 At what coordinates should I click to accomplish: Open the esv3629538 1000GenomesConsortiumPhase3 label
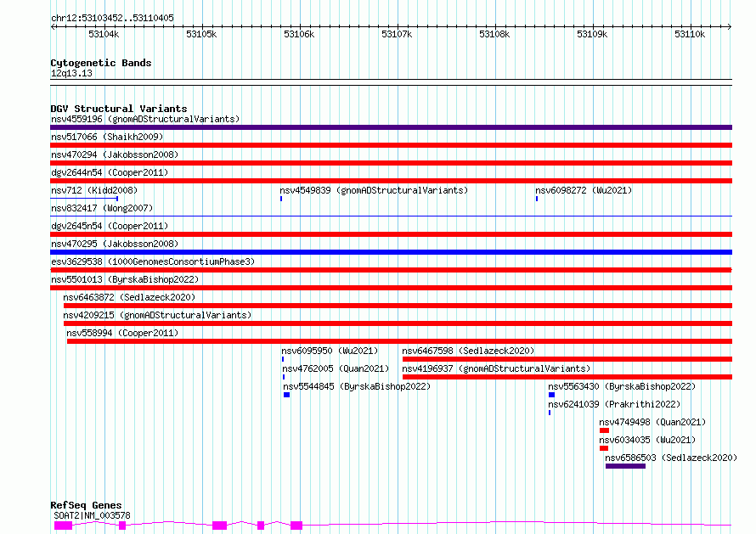(152, 261)
